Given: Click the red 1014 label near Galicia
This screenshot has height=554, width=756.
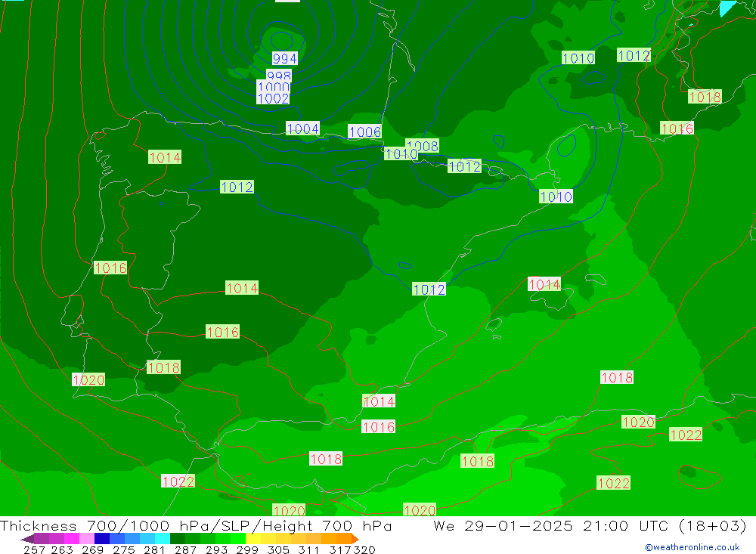Looking at the screenshot, I should [165, 157].
